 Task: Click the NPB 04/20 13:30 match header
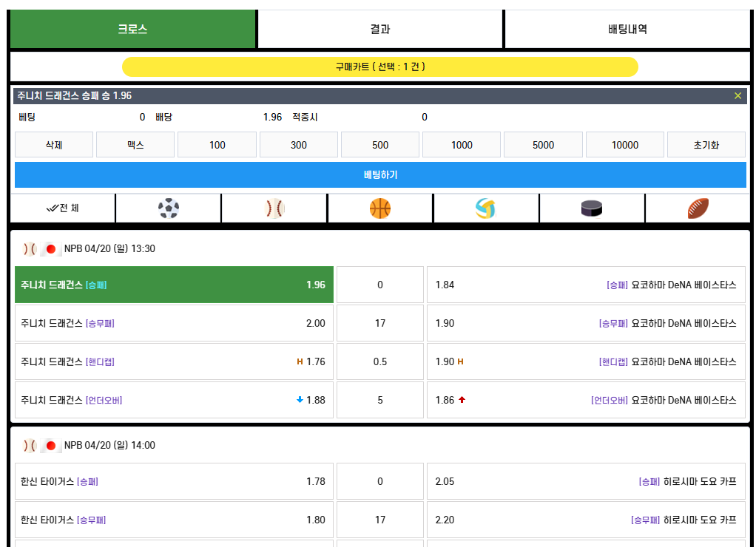tap(109, 248)
